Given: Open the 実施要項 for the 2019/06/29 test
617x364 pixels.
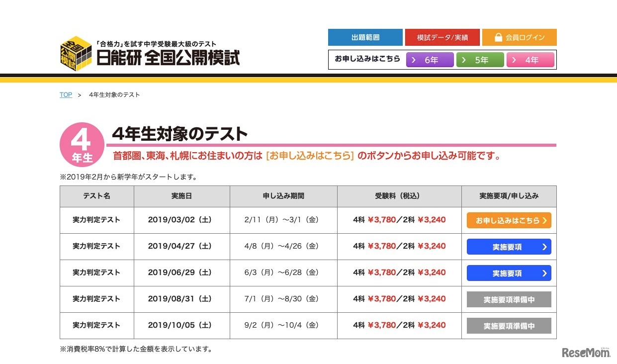Looking at the screenshot, I should tap(508, 273).
